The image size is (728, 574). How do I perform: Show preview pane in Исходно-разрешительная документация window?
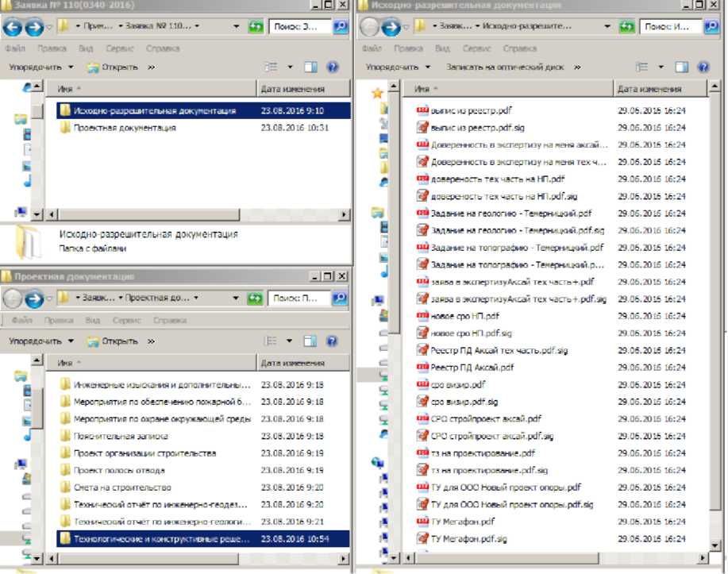681,67
